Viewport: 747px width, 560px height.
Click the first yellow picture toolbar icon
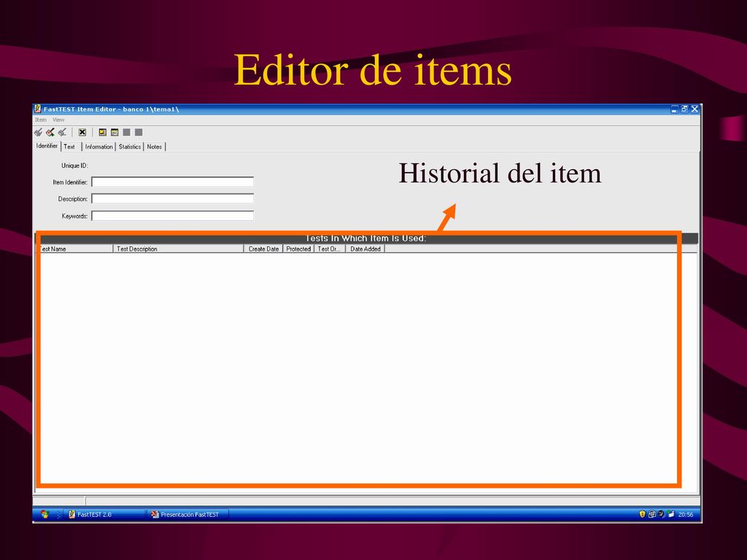pos(102,133)
